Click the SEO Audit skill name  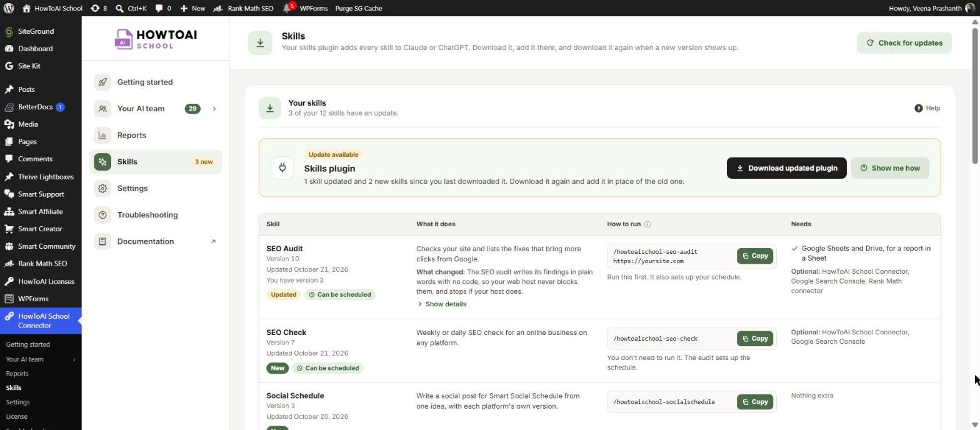[x=284, y=249]
